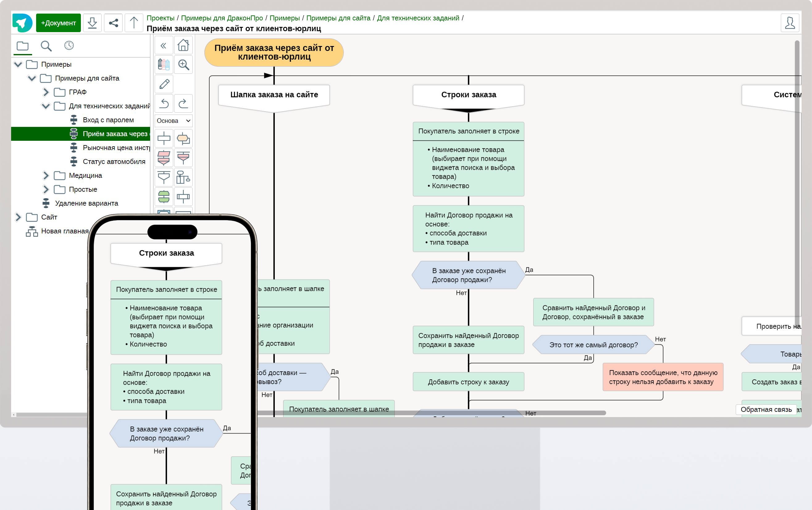Viewport: 812px width, 510px height.
Task: Select the Строки заказа header on the phone
Action: 166,256
